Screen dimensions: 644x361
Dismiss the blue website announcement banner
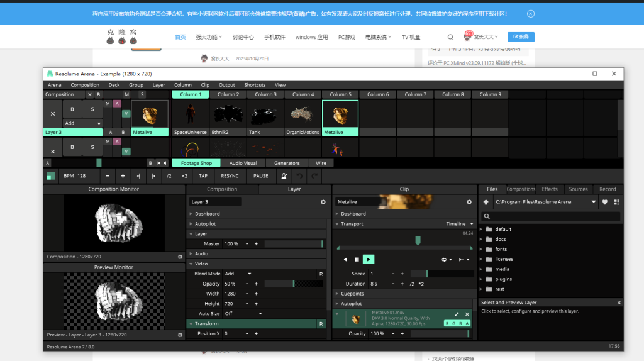[531, 14]
